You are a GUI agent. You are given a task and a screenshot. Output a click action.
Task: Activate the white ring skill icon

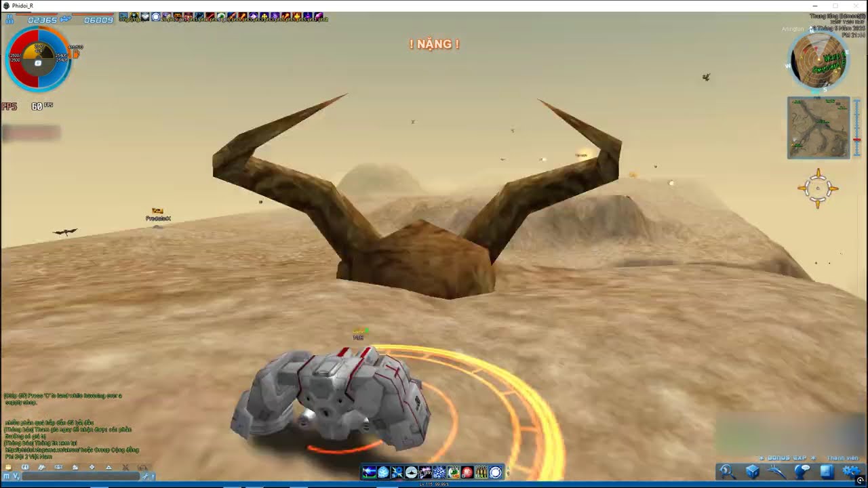pyautogui.click(x=496, y=472)
